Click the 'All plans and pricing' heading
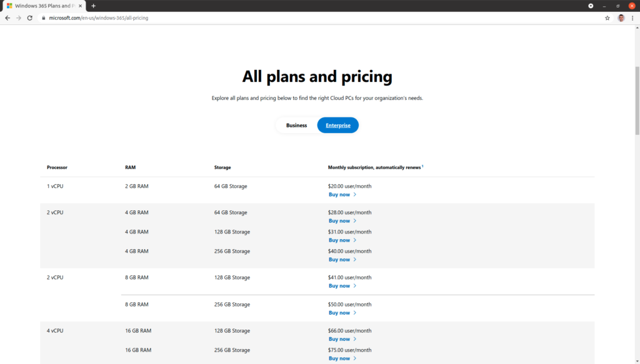 click(317, 76)
